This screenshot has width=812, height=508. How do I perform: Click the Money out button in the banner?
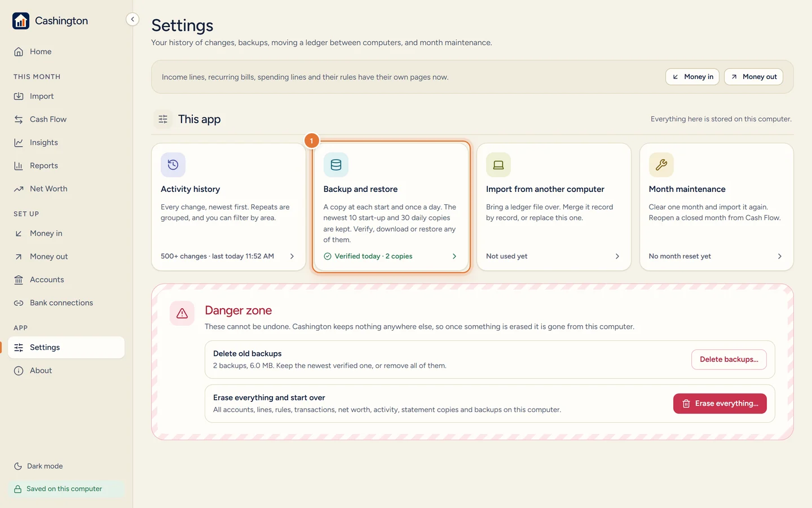(753, 77)
